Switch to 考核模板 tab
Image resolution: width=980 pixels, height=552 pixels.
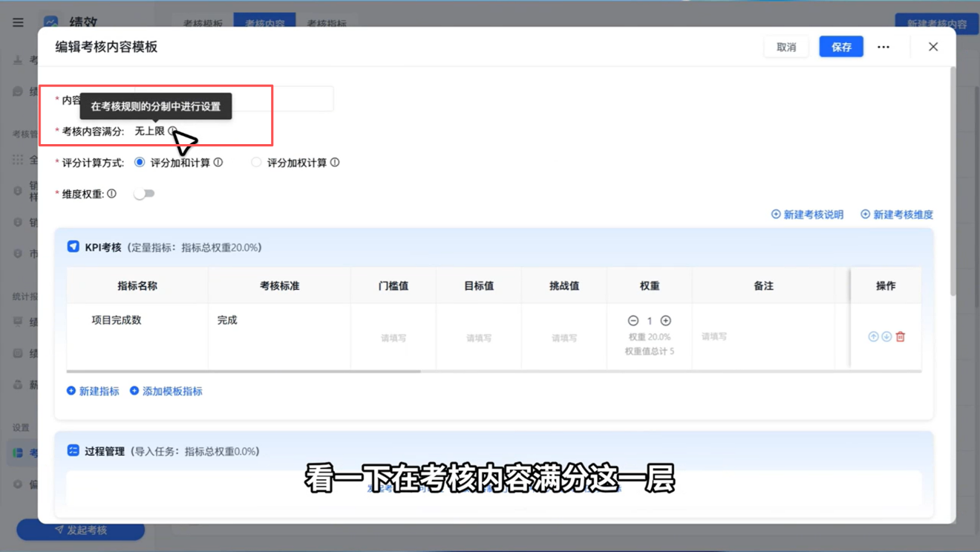pyautogui.click(x=203, y=23)
